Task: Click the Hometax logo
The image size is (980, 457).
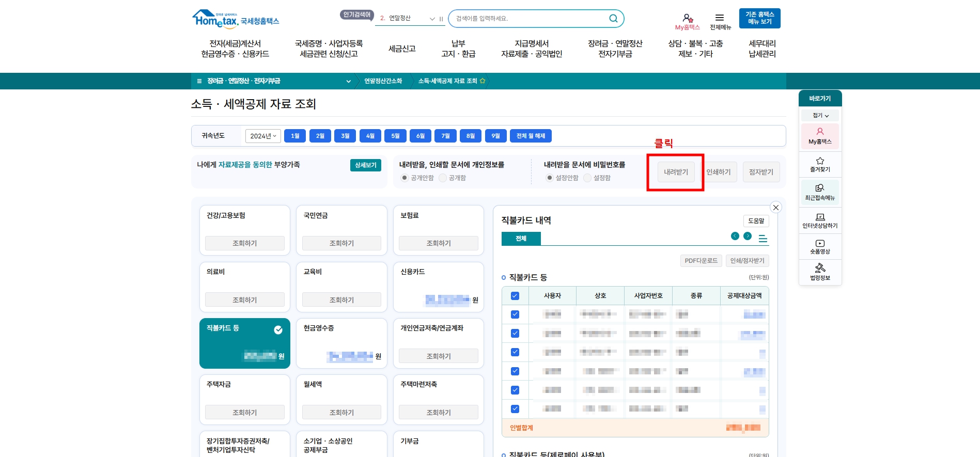Action: click(236, 19)
